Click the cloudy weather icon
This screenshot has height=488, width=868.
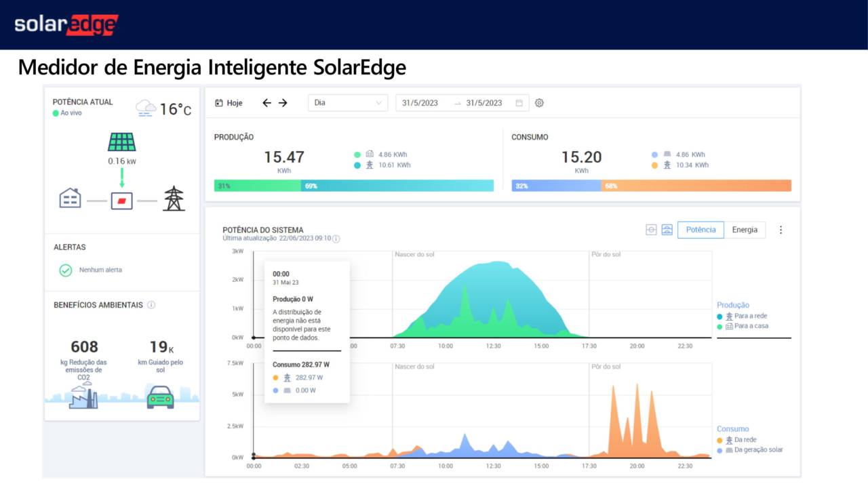tap(145, 108)
